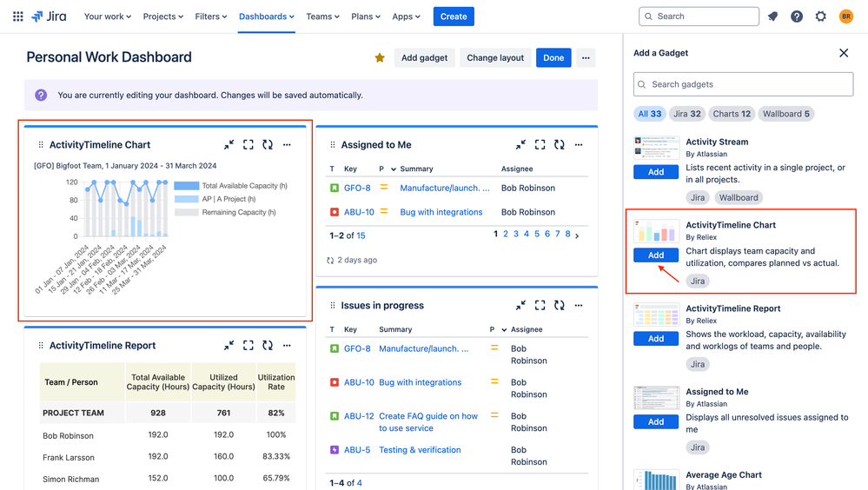Viewport: 868px width, 490px height.
Task: Open issue GFO-8 in Assigned to Me
Action: [357, 189]
